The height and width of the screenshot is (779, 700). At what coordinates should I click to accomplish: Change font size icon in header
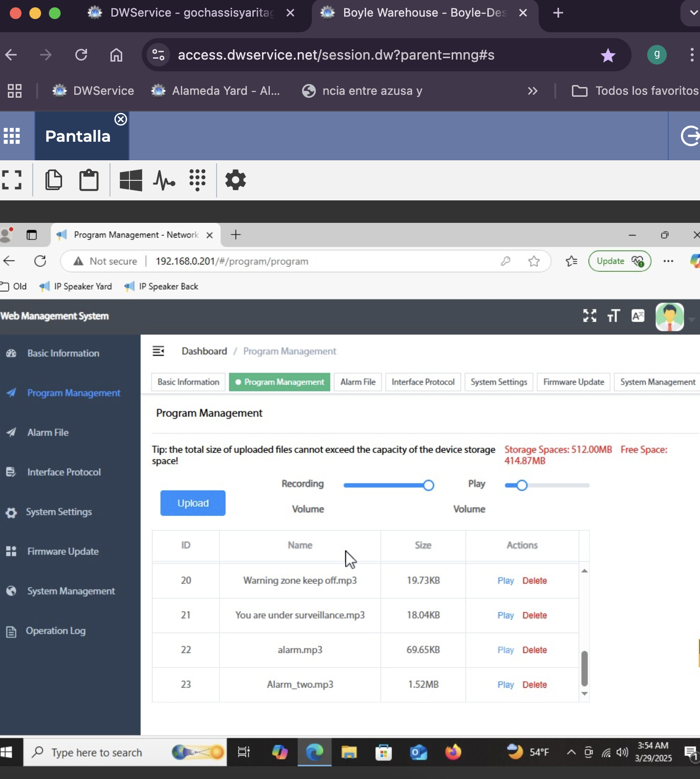click(613, 316)
